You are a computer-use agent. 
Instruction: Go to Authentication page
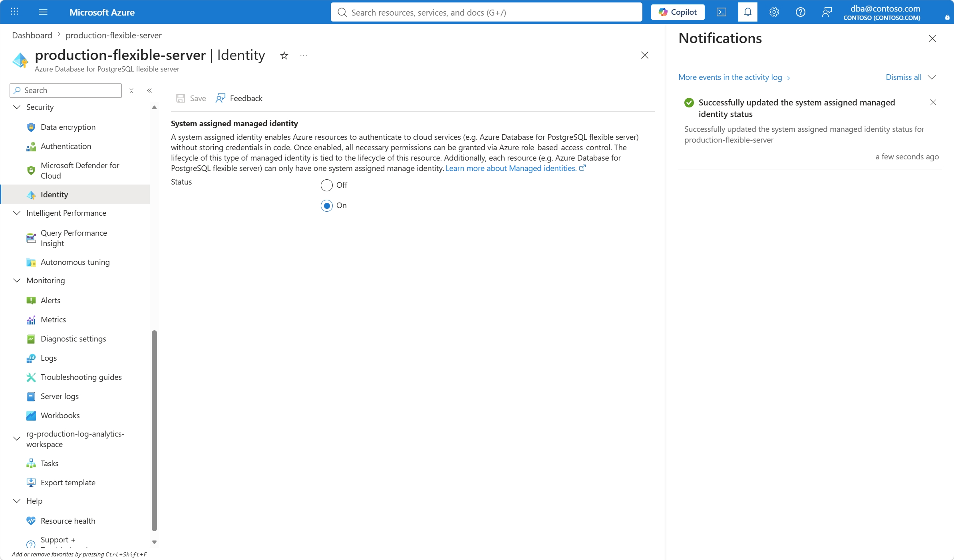tap(66, 146)
